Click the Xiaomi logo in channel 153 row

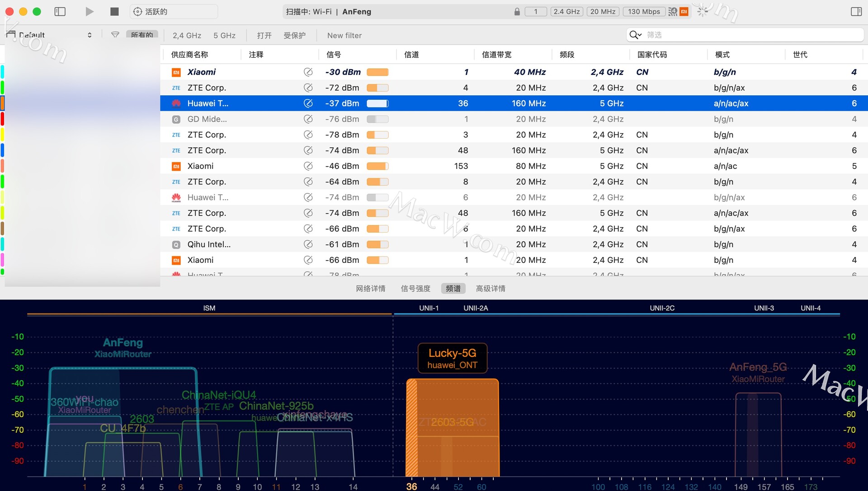[176, 166]
